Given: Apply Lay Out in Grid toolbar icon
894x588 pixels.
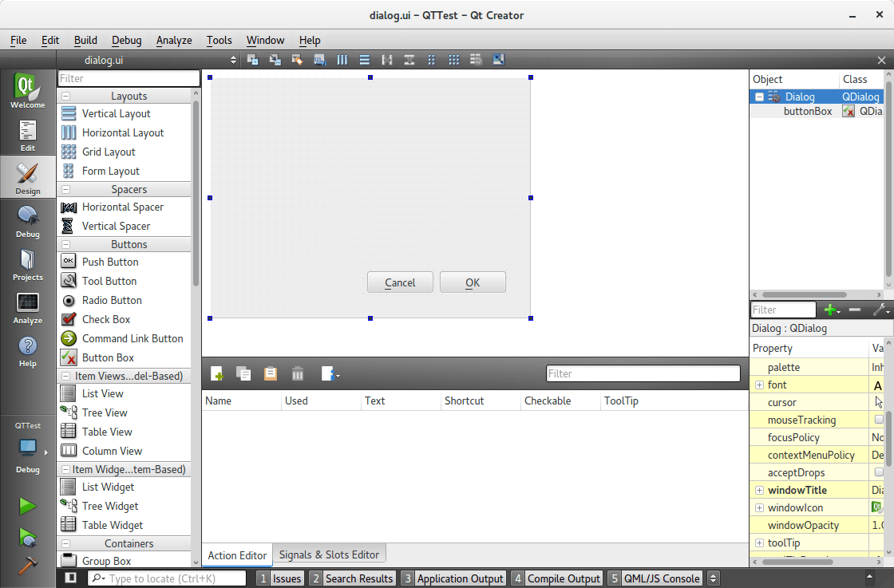Looking at the screenshot, I should pyautogui.click(x=454, y=60).
